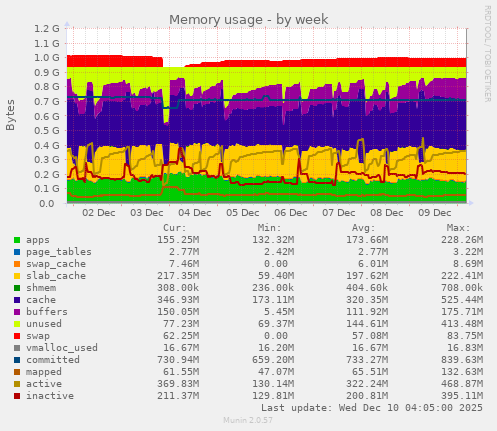This screenshot has height=431, width=497.
Task: Select the 'committed' legend label
Action: click(x=53, y=360)
